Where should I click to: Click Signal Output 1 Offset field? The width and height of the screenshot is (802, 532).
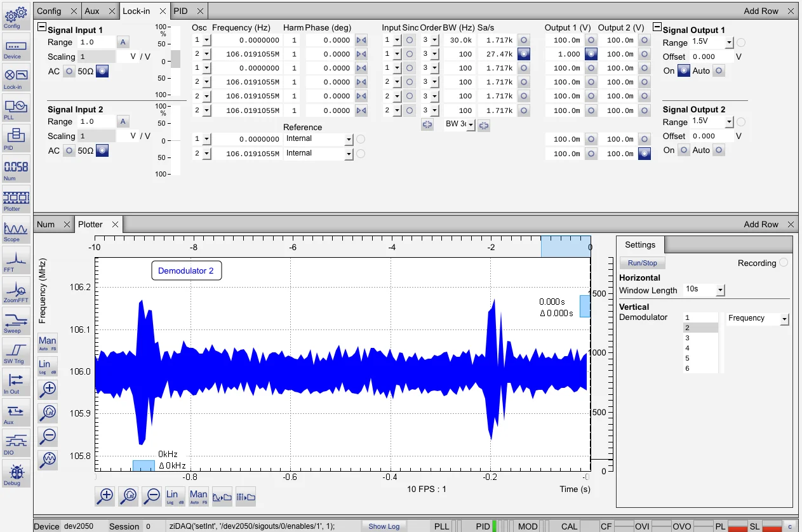(x=712, y=57)
